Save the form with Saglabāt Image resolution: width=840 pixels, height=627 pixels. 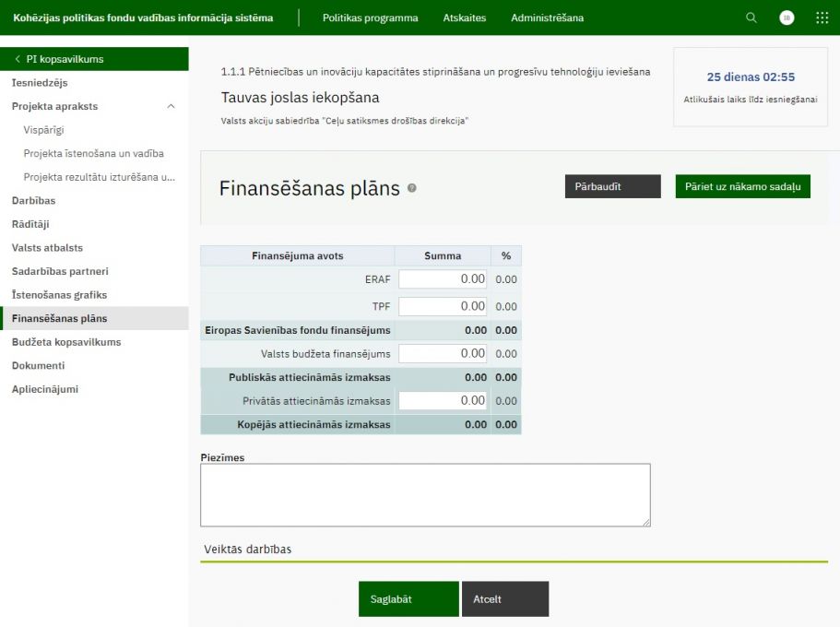click(408, 598)
